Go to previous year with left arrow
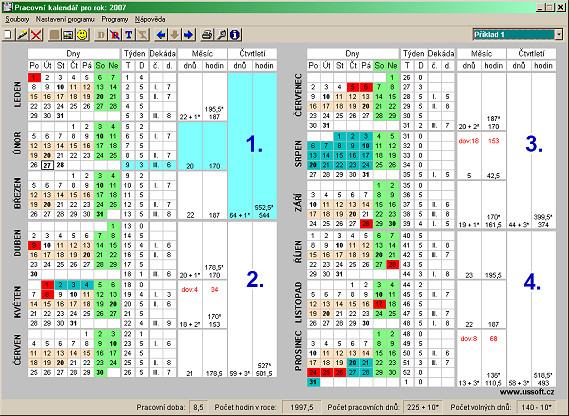The width and height of the screenshot is (569, 416). click(161, 35)
